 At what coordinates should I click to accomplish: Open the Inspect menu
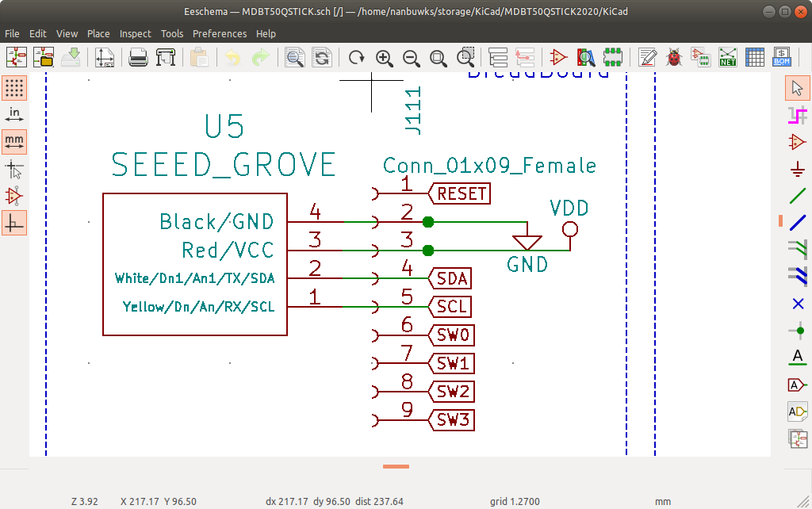click(x=136, y=33)
